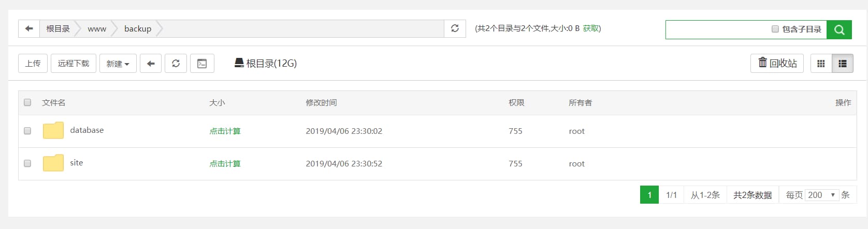Viewport: 868px width, 229px height.
Task: Click the green search magnifier button
Action: click(839, 30)
